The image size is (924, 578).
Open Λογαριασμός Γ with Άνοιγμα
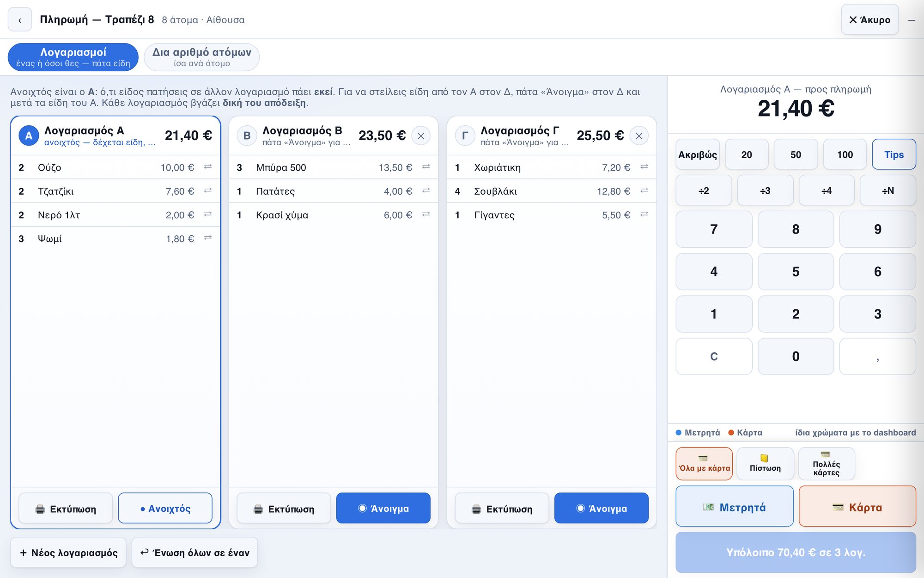[602, 508]
